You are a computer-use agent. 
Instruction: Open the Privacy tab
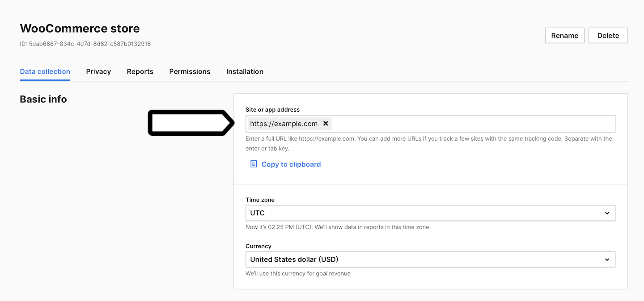click(x=98, y=71)
